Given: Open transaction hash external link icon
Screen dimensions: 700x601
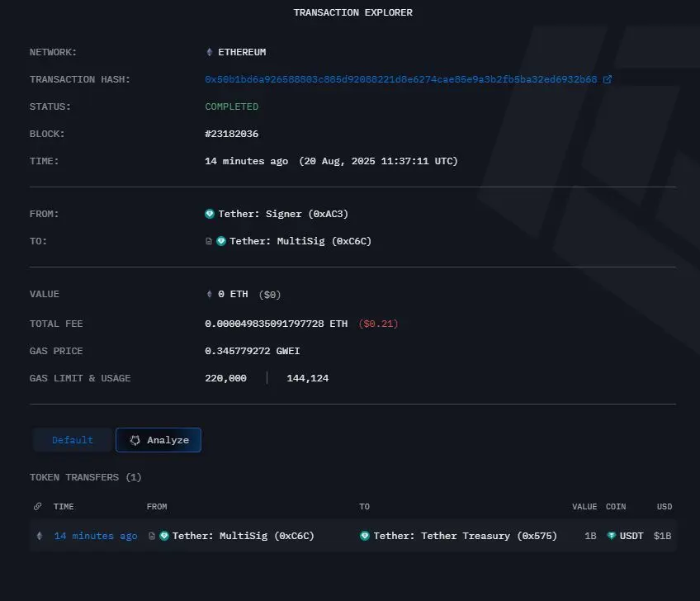Looking at the screenshot, I should [608, 79].
